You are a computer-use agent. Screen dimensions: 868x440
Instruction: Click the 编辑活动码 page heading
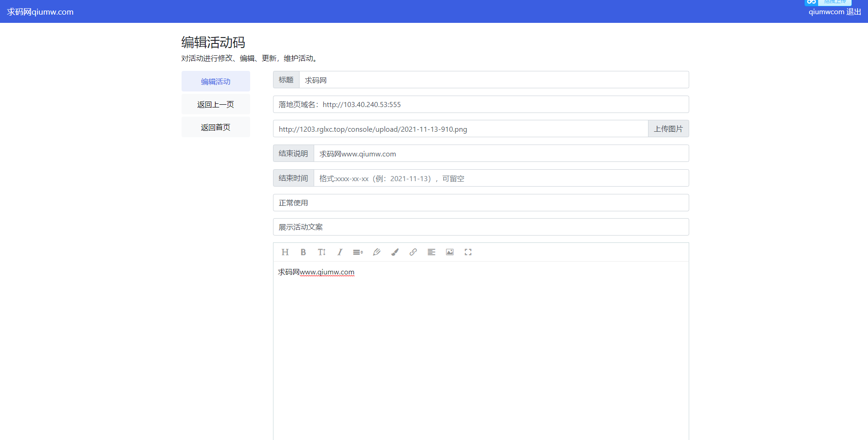point(213,42)
